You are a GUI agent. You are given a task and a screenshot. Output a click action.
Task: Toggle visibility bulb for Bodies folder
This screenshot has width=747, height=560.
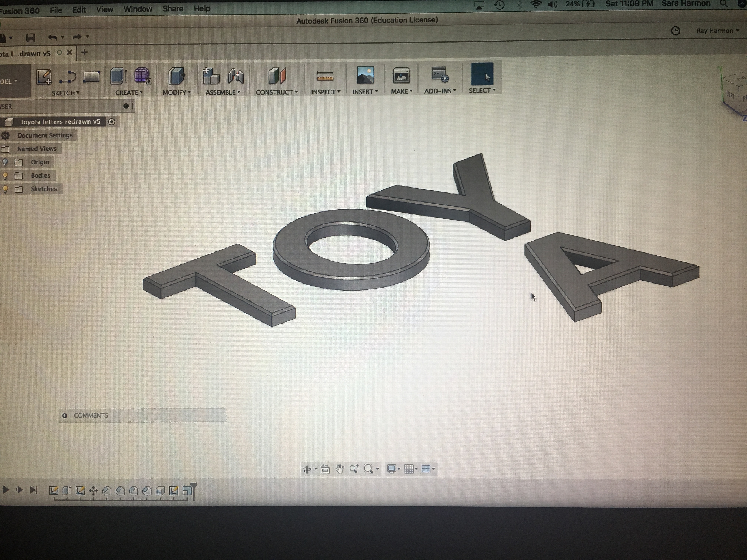coord(5,176)
